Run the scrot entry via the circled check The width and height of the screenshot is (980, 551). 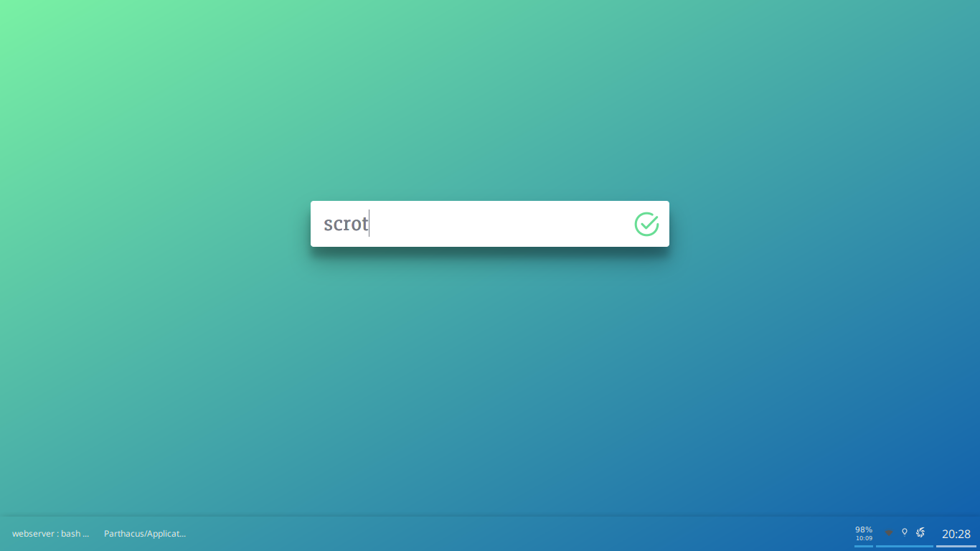646,224
